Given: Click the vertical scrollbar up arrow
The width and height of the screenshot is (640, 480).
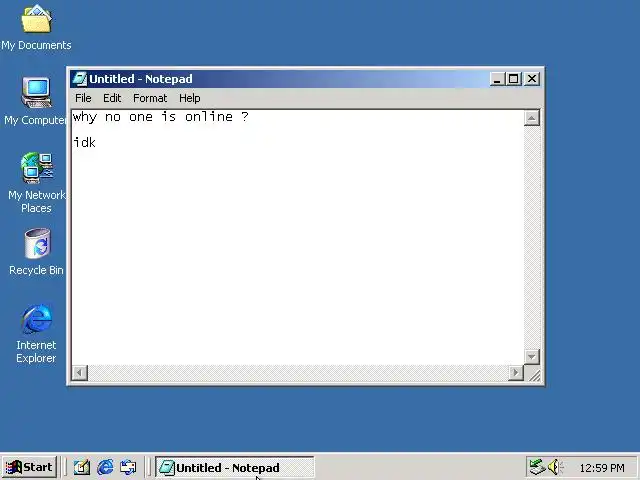Looking at the screenshot, I should point(531,118).
